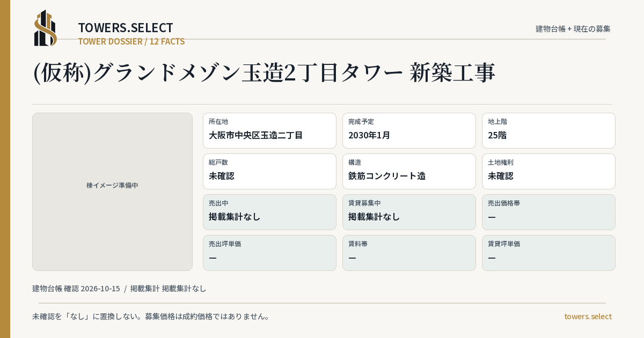
Task: Click the 土地権利 未確認 card
Action: [548, 171]
